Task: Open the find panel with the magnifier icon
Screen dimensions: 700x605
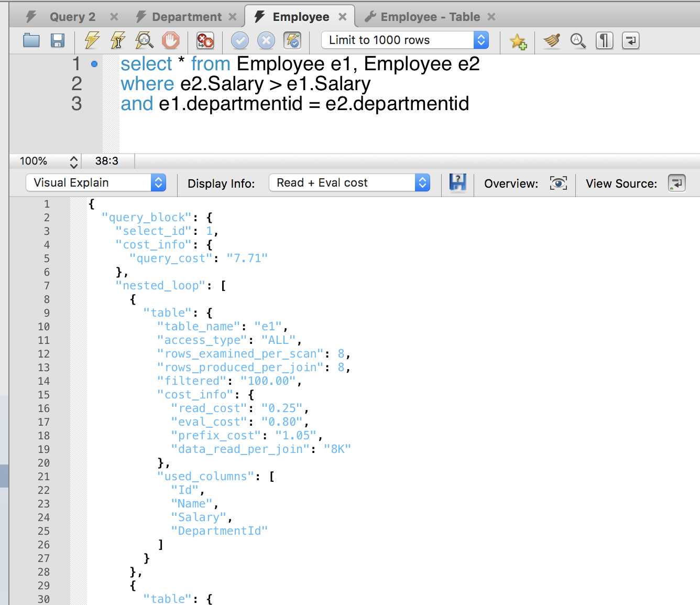Action: (578, 40)
